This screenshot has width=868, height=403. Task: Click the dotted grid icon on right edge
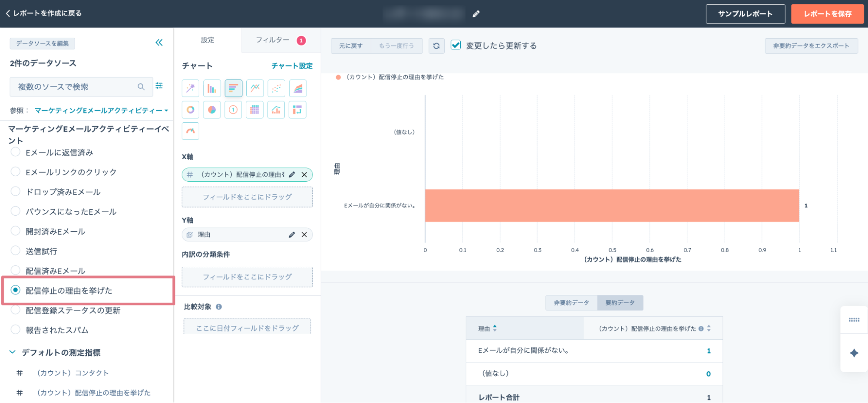[854, 320]
